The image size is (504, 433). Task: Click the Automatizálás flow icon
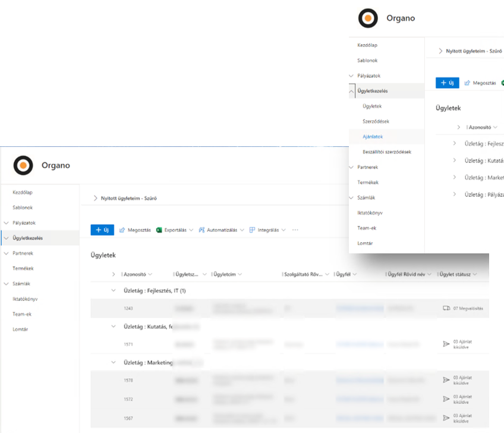pyautogui.click(x=202, y=230)
